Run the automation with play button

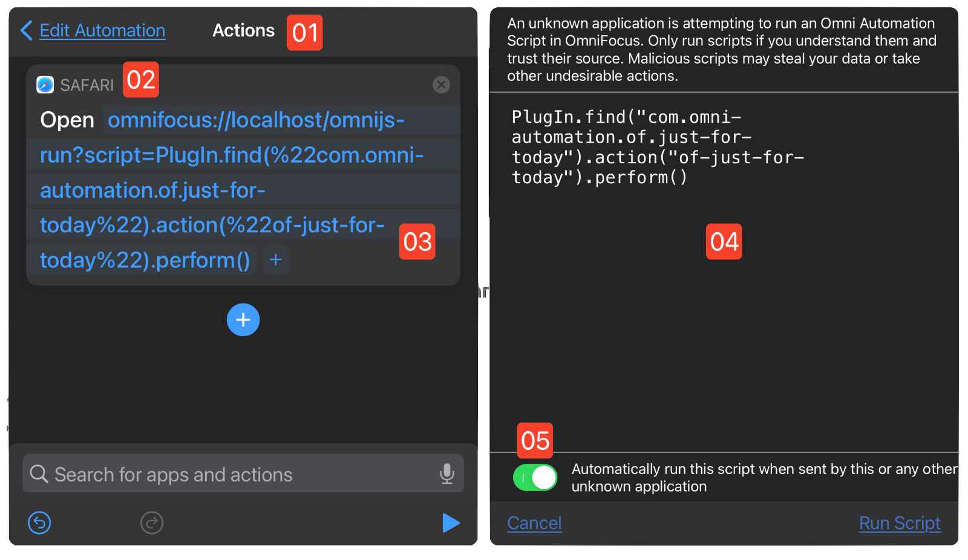451,523
